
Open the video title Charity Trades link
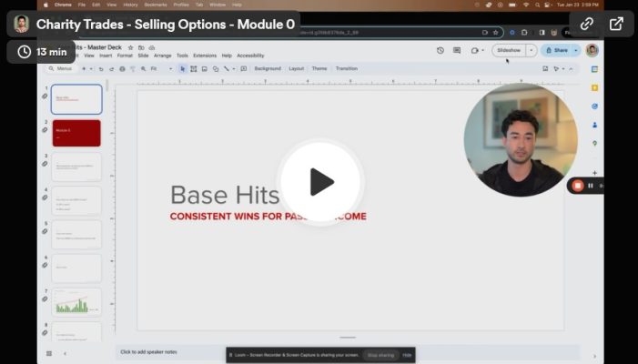coord(166,25)
